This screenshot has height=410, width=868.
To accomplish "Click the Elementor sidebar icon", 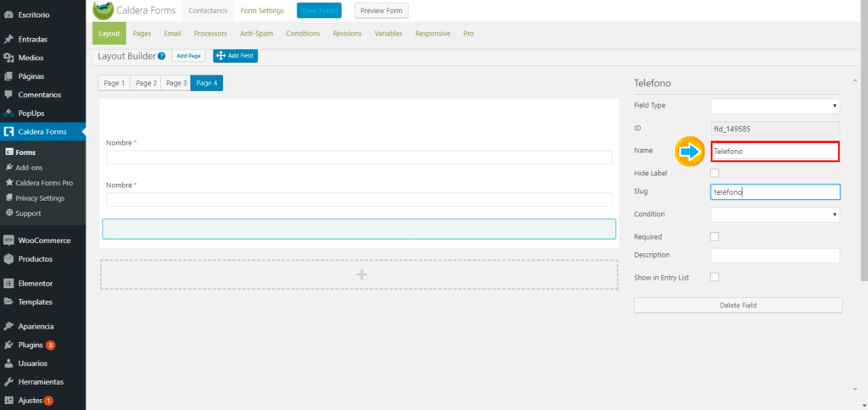I will pos(8,283).
